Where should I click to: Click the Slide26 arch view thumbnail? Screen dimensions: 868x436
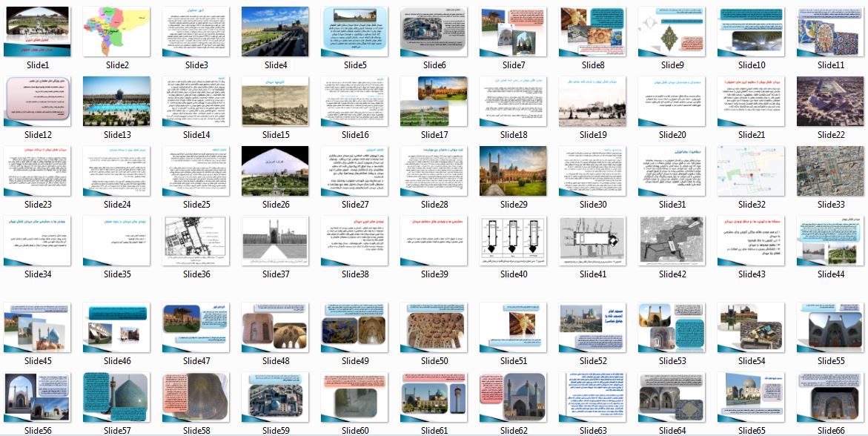(x=275, y=171)
